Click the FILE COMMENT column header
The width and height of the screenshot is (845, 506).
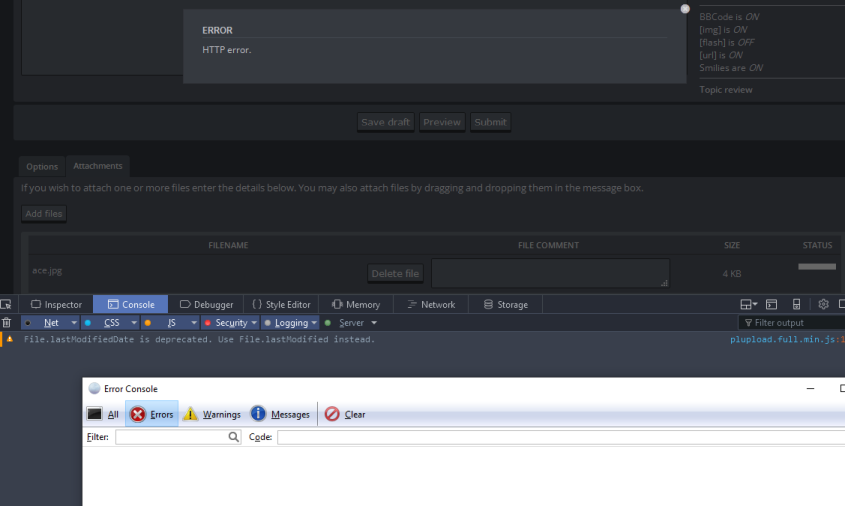548,245
